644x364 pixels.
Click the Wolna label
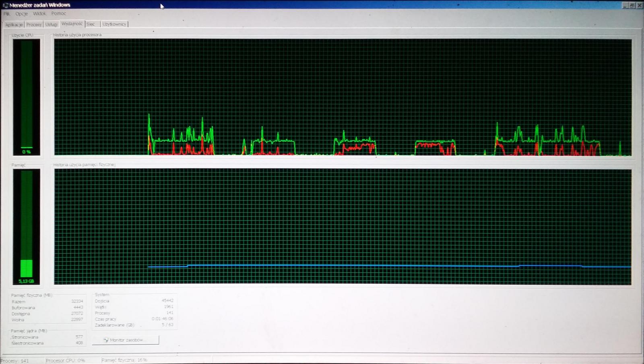point(18,320)
